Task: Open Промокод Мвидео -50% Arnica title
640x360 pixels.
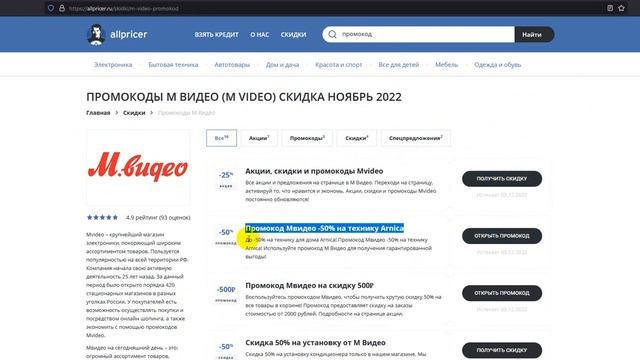Action: (x=324, y=228)
